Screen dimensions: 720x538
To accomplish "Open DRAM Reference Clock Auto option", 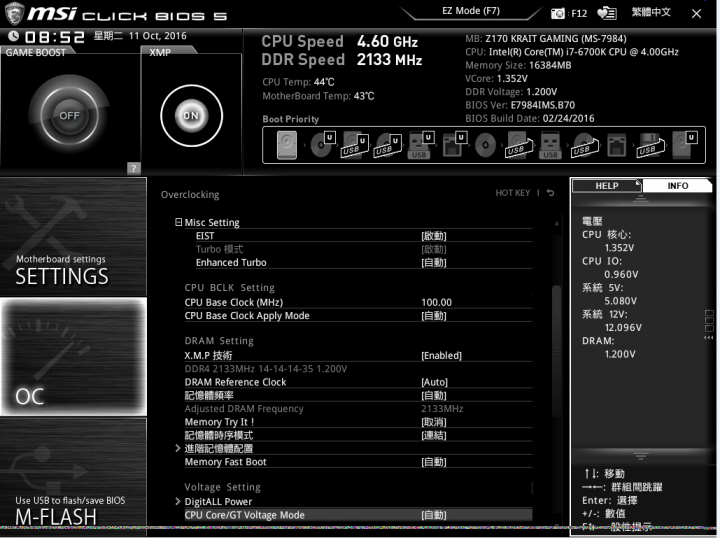I will [434, 382].
